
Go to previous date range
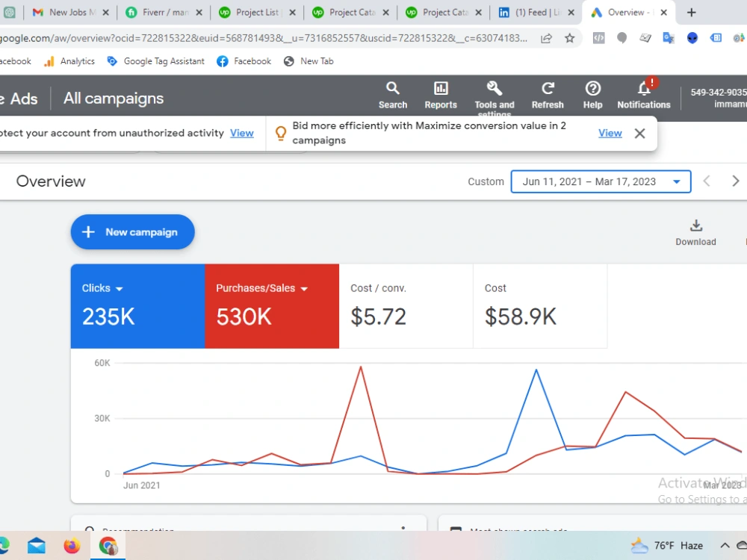(707, 181)
